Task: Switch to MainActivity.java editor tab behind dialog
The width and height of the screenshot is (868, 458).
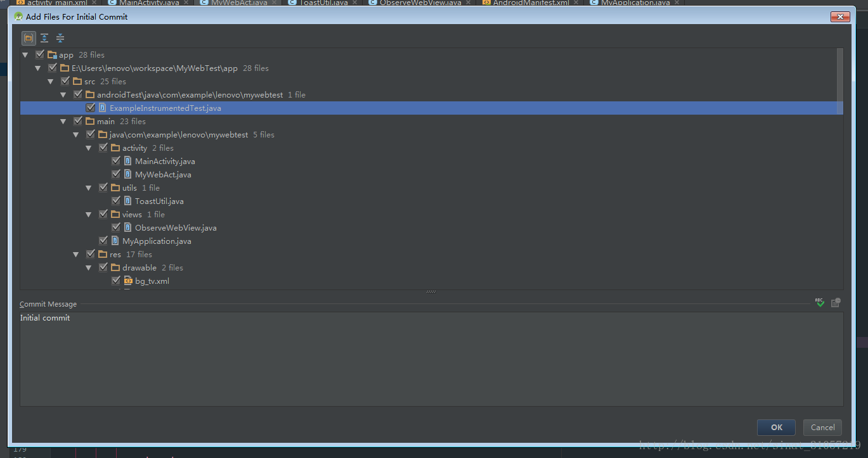Action: click(148, 3)
